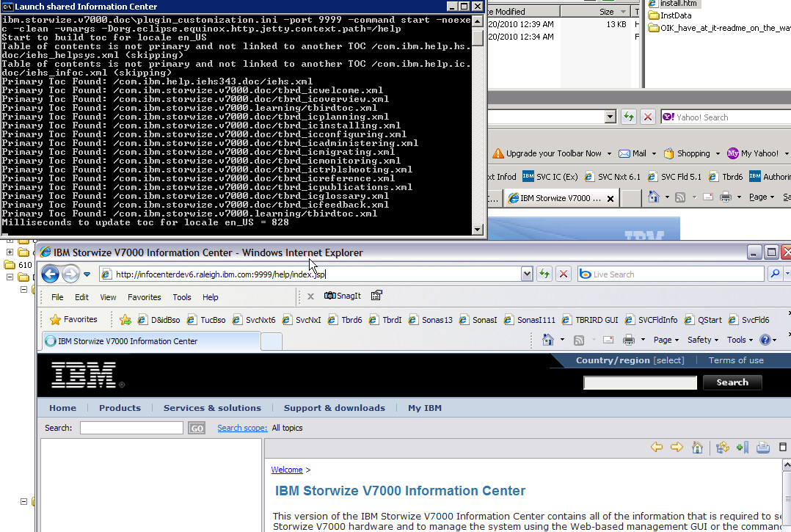Go to the My IBM navigation tab
The width and height of the screenshot is (791, 532).
pyautogui.click(x=425, y=408)
